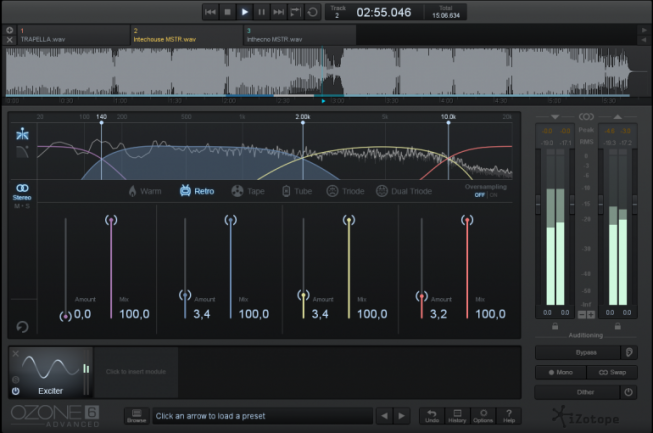
Task: Stop playback with the Stop button
Action: pyautogui.click(x=227, y=12)
